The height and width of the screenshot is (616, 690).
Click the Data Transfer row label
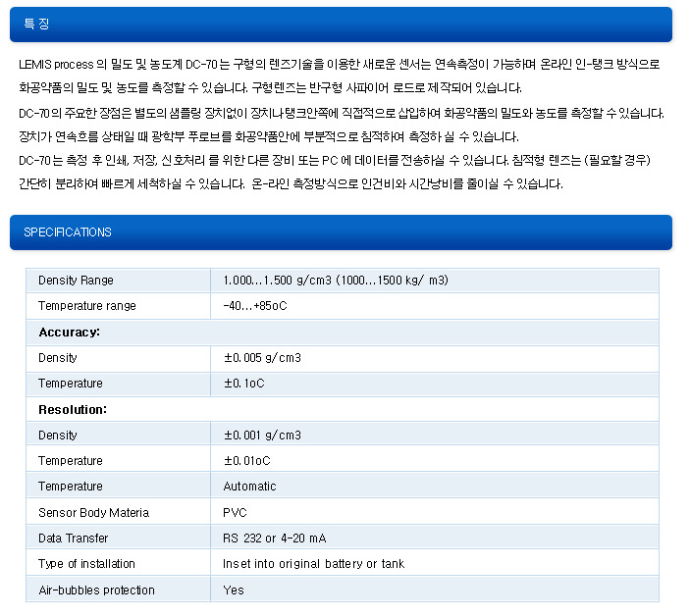pyautogui.click(x=73, y=539)
